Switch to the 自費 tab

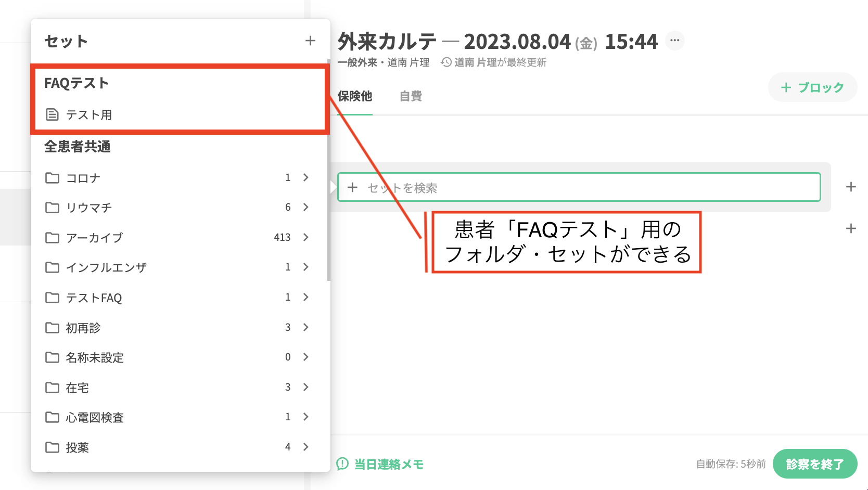(x=411, y=96)
